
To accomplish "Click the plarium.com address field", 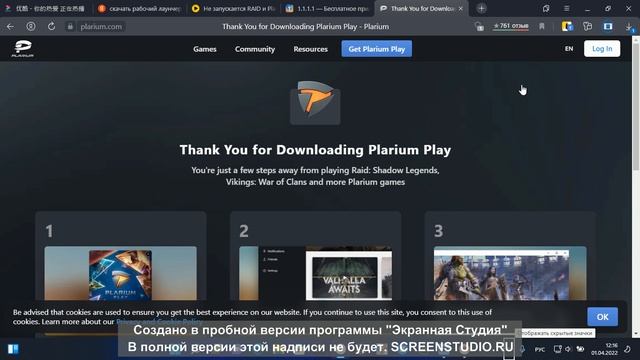I will pyautogui.click(x=101, y=27).
